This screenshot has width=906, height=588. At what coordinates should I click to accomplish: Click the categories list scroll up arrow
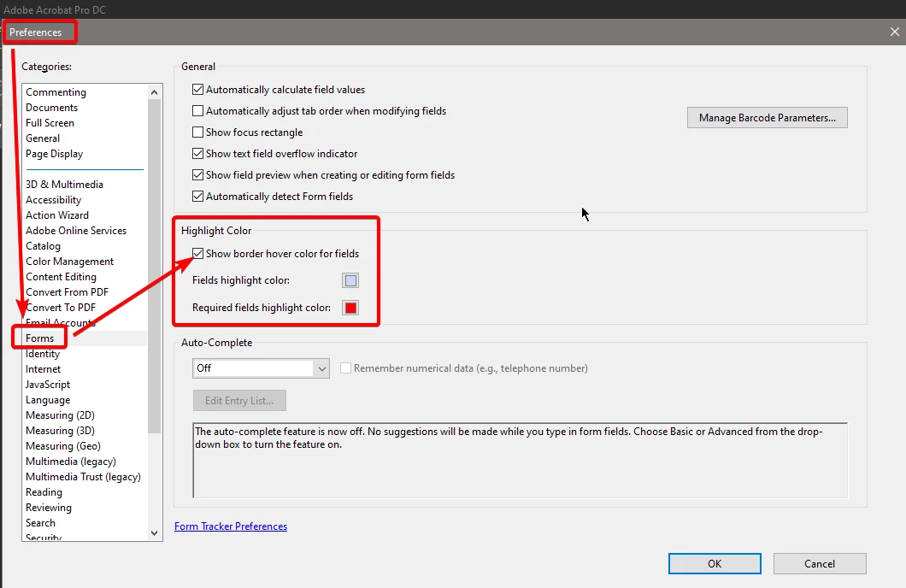pyautogui.click(x=154, y=92)
